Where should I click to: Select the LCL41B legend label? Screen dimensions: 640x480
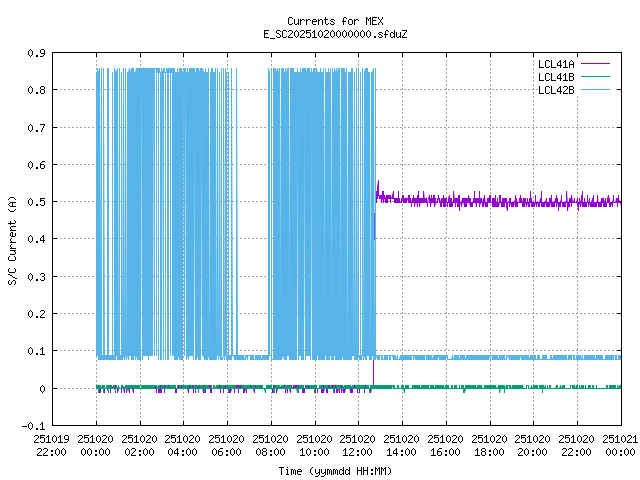(x=556, y=76)
